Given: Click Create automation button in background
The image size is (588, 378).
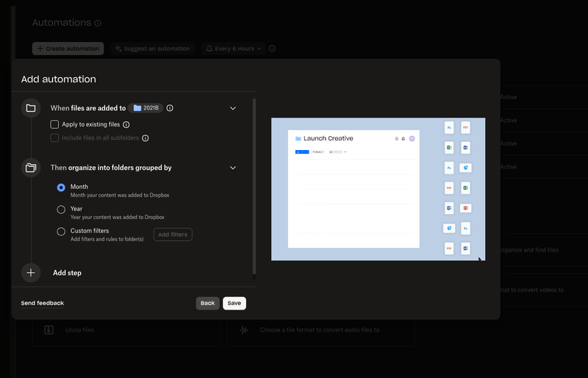Looking at the screenshot, I should point(68,49).
